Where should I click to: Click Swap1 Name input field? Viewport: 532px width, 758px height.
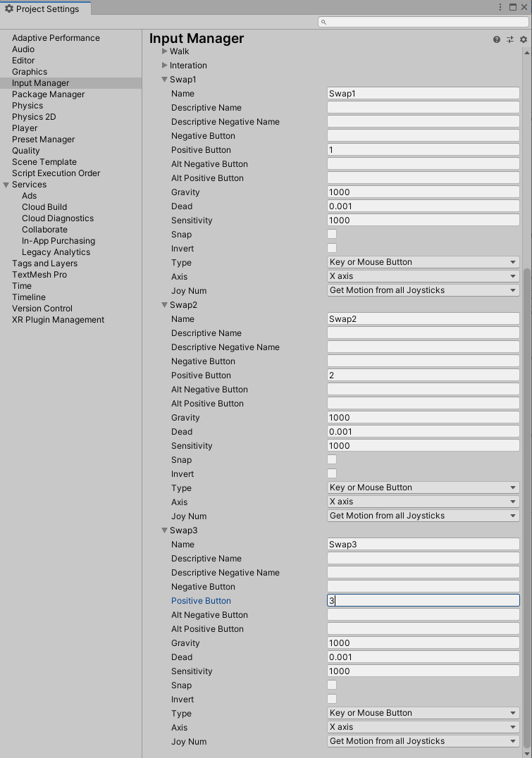pos(423,93)
